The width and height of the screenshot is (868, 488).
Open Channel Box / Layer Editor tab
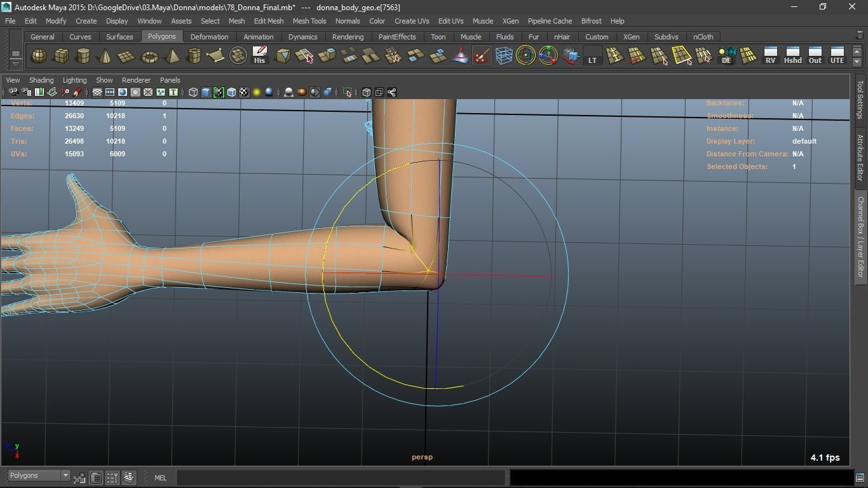[x=860, y=236]
